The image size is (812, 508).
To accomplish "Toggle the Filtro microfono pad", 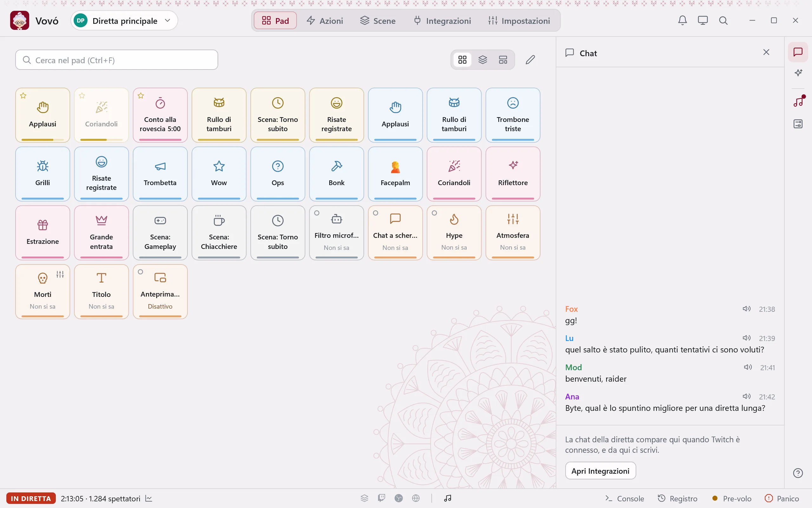I will [x=337, y=233].
